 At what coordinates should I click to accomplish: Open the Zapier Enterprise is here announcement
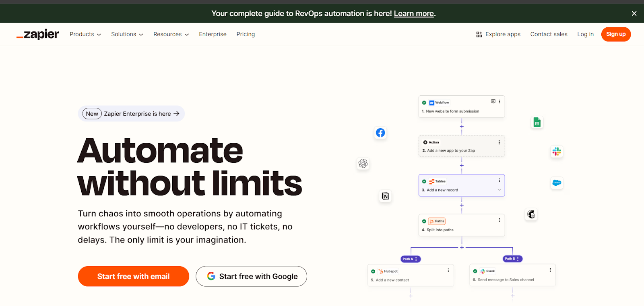click(131, 114)
